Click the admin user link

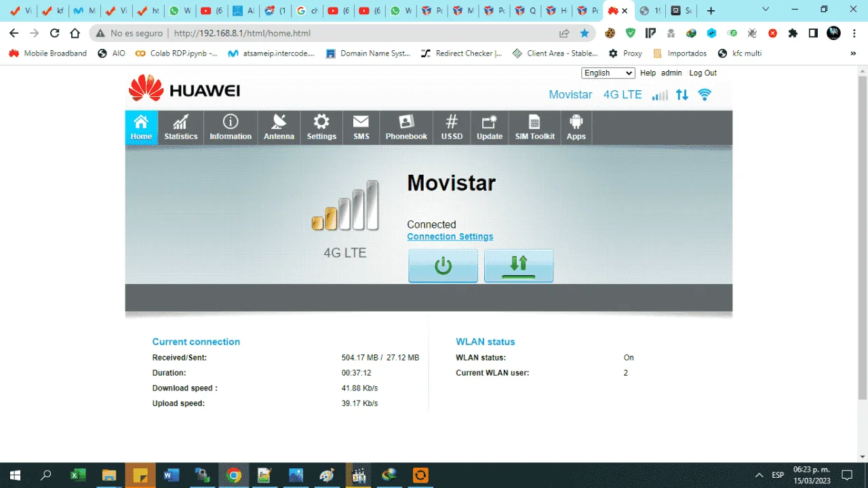point(671,73)
